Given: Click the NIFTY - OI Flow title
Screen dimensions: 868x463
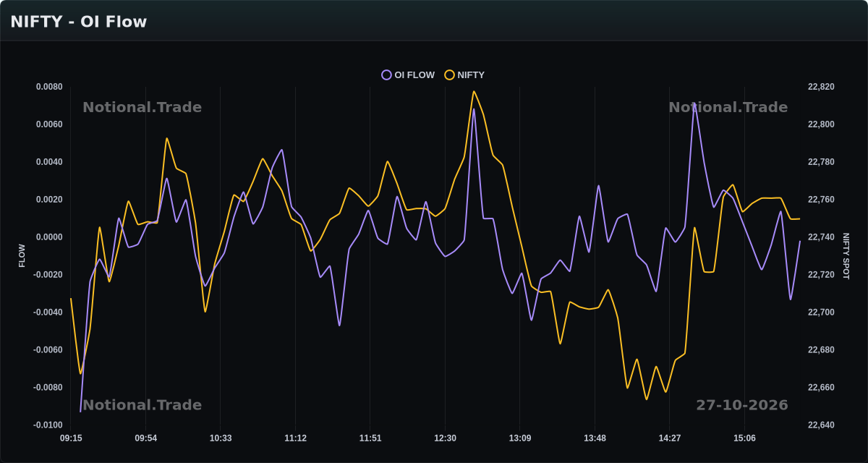Looking at the screenshot, I should pyautogui.click(x=79, y=22).
